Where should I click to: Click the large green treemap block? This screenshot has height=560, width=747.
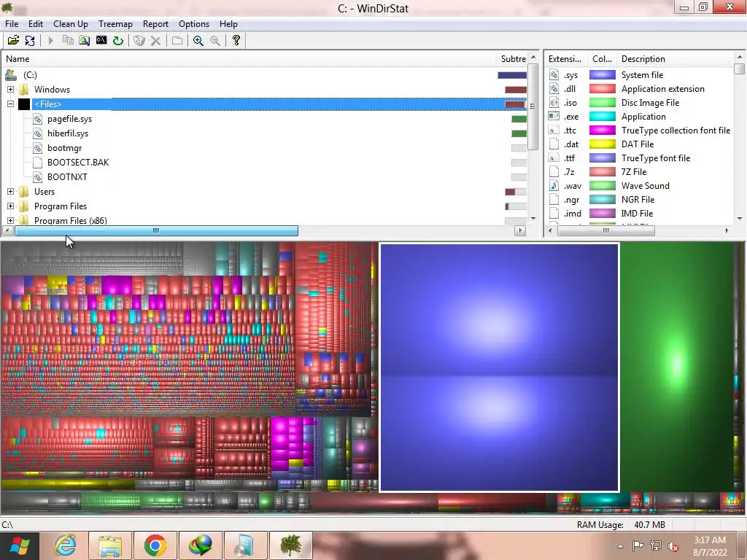(x=677, y=367)
